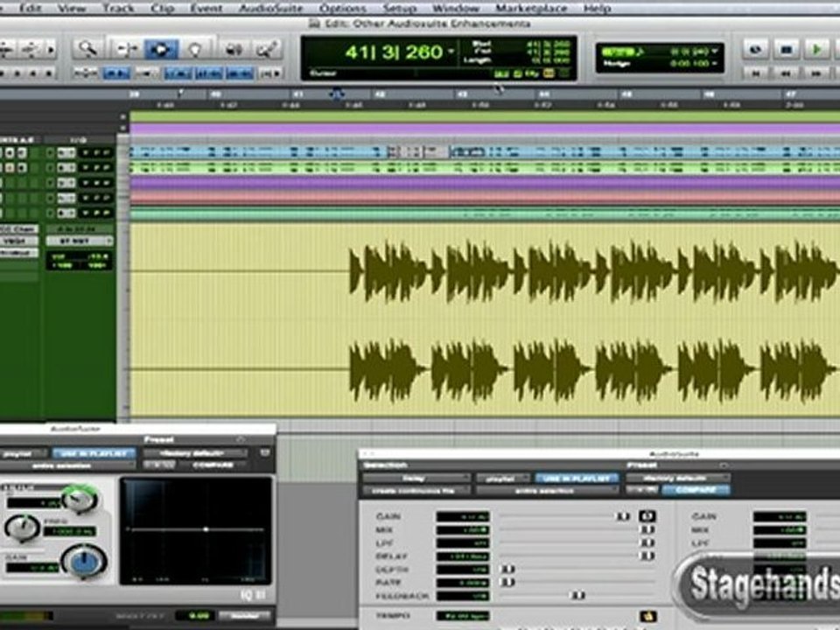
Task: Click the Rewind transport button
Action: (x=786, y=73)
